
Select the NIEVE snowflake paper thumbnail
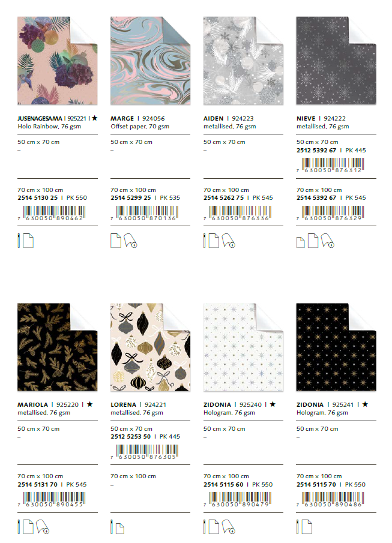point(336,61)
